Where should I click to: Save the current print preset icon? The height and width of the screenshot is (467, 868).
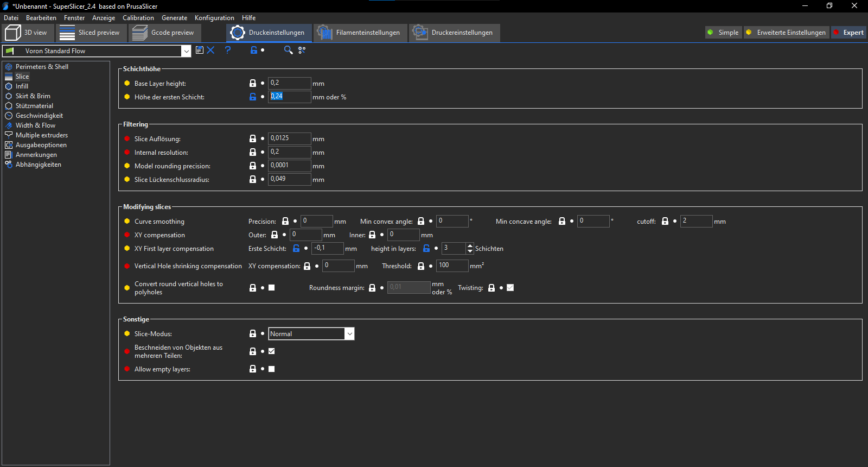tap(200, 50)
